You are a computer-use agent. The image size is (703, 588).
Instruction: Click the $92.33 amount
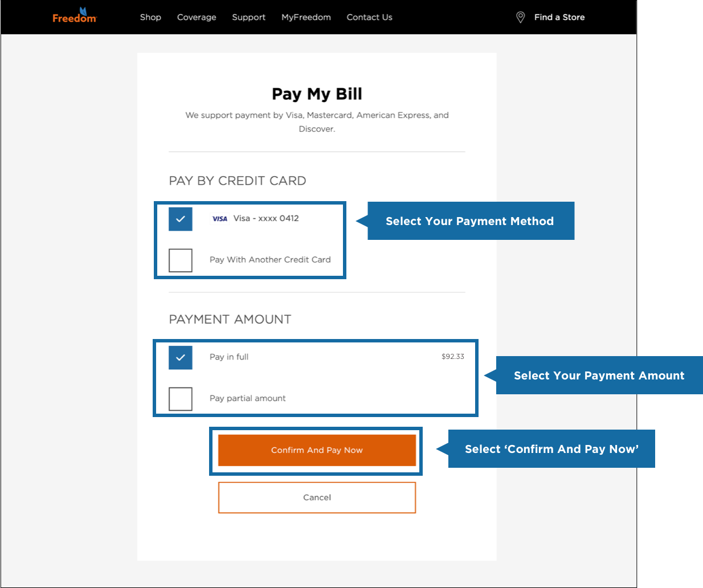point(453,357)
